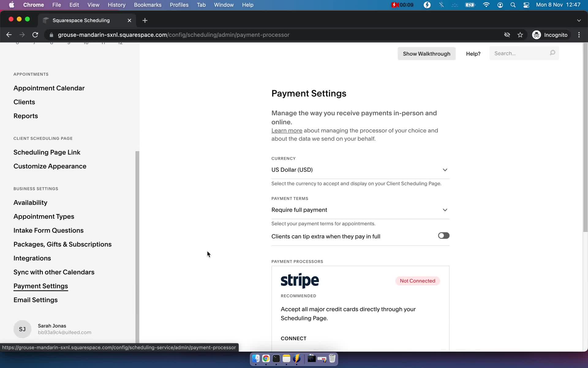View site info via the lock icon

(x=51, y=35)
